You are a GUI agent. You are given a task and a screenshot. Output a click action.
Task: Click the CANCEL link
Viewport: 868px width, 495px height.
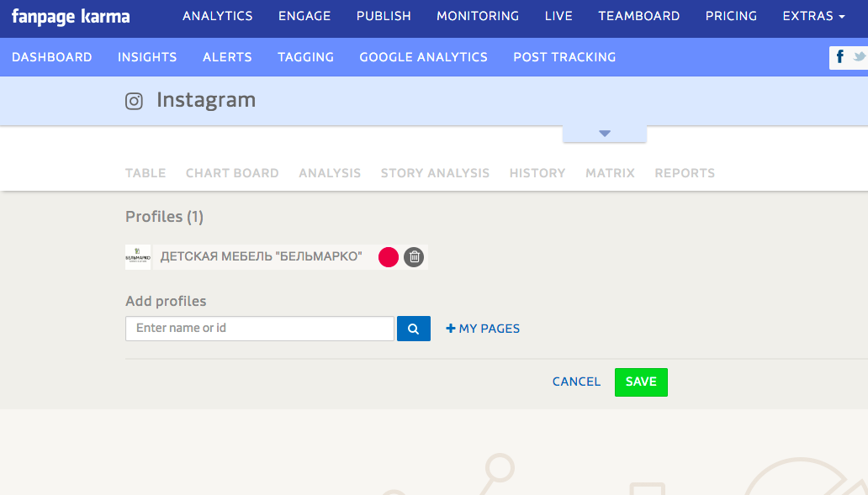pos(576,382)
